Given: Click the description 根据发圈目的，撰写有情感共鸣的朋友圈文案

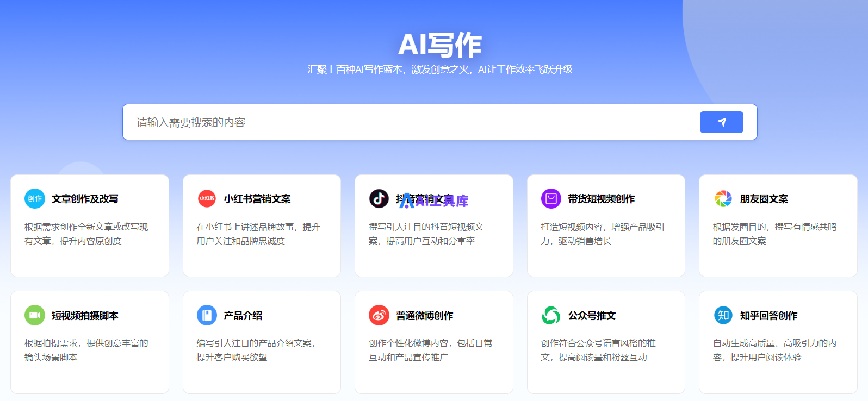Looking at the screenshot, I should (775, 234).
